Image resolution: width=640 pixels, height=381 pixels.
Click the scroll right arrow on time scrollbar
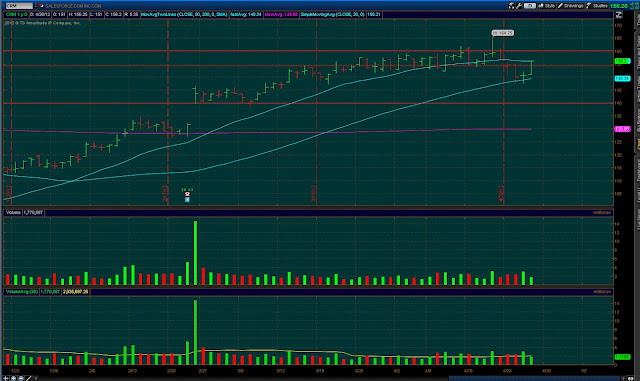click(x=624, y=378)
